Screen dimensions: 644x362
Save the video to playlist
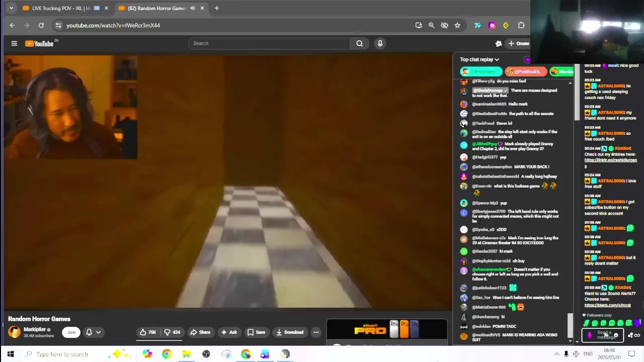pyautogui.click(x=256, y=332)
